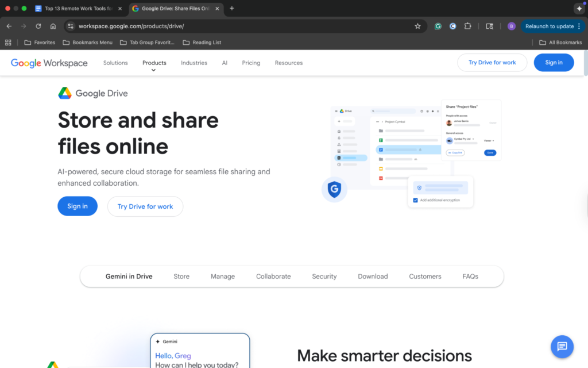
Task: Go back using the browser back arrow
Action: click(x=9, y=26)
